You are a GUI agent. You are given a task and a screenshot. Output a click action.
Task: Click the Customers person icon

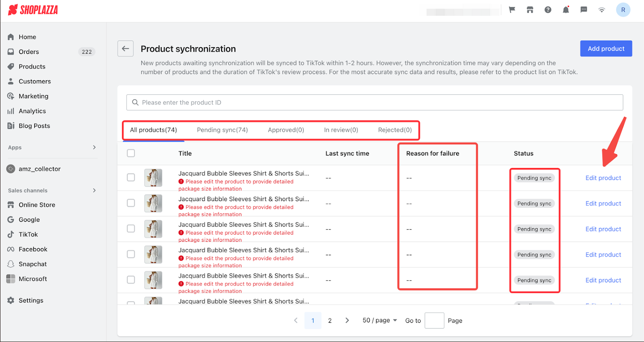(11, 81)
